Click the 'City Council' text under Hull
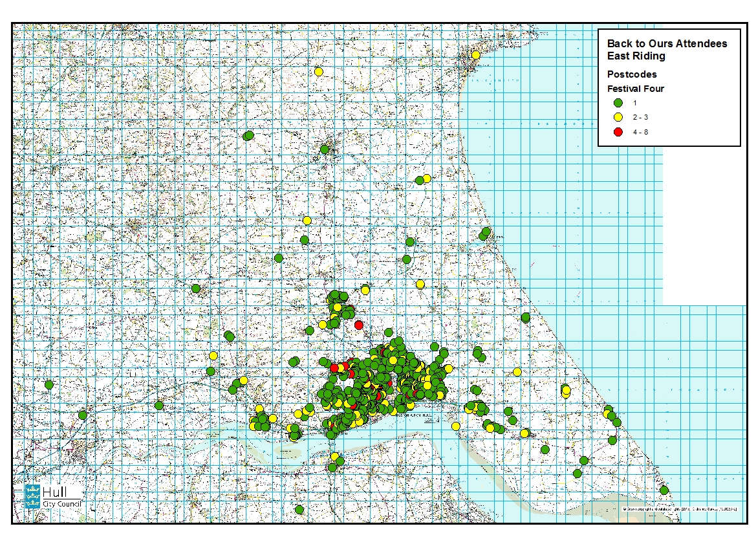The width and height of the screenshot is (756, 535). click(x=61, y=504)
